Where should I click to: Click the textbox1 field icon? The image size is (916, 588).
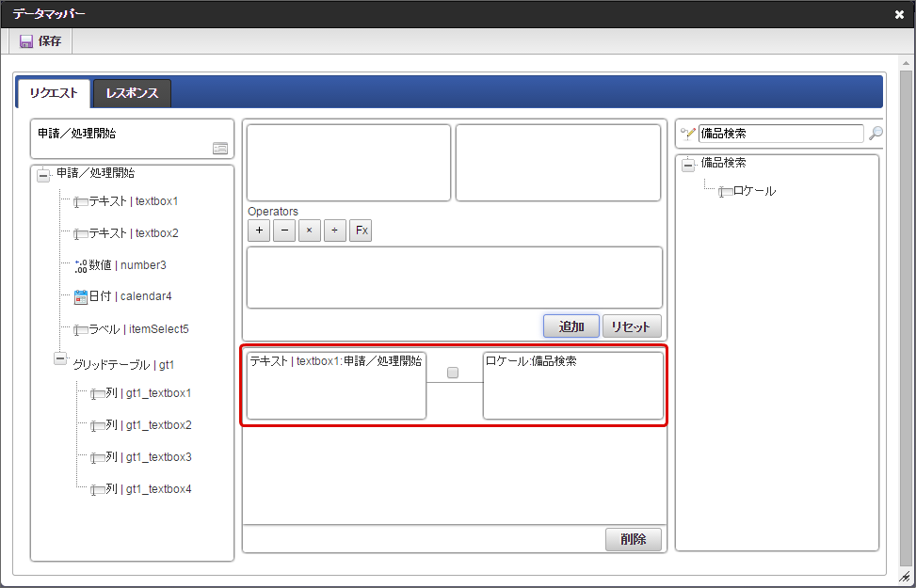(81, 202)
